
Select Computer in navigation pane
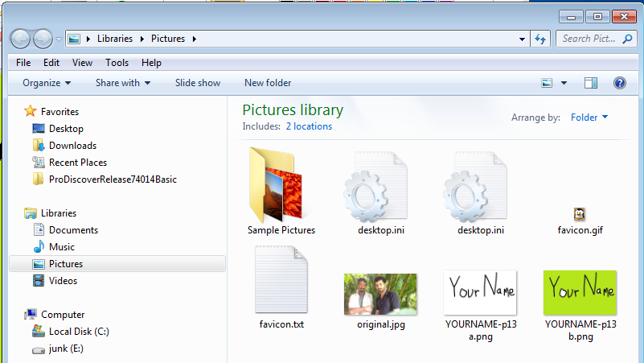tap(63, 315)
